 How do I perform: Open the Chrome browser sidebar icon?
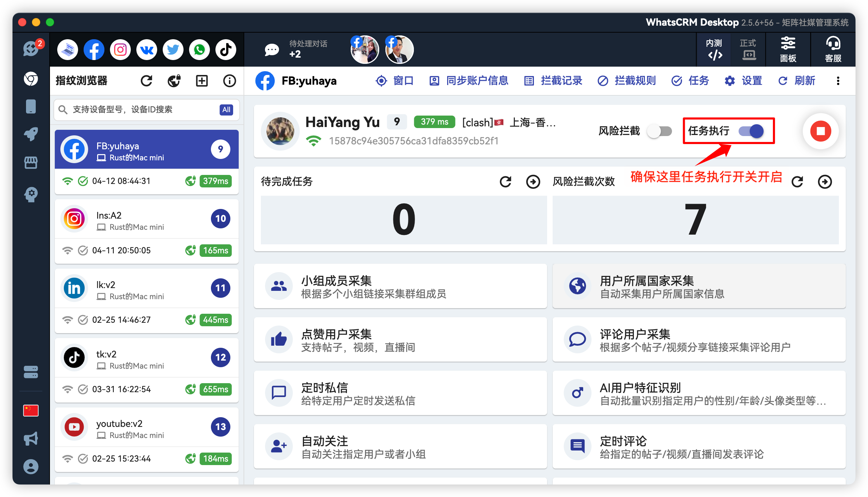coord(31,79)
